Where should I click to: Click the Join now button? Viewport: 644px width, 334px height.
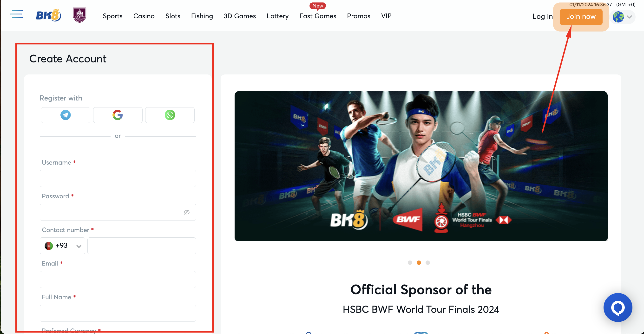pyautogui.click(x=580, y=17)
